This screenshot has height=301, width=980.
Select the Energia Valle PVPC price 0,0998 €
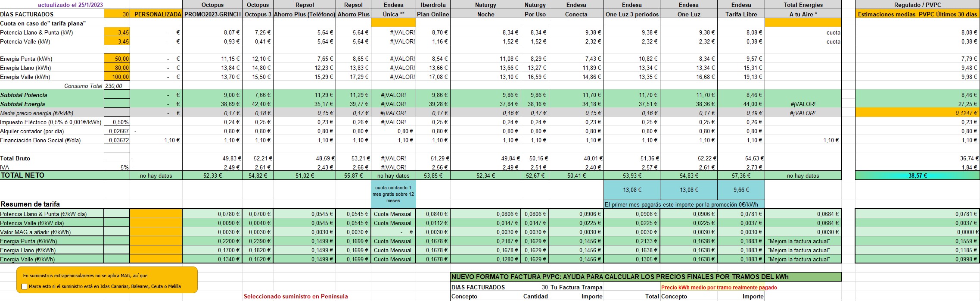pyautogui.click(x=918, y=259)
